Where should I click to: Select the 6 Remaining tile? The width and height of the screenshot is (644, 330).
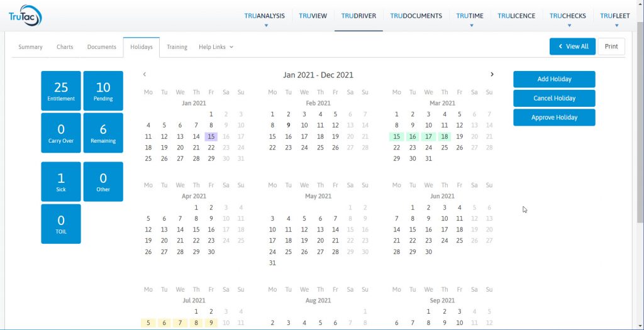[103, 133]
